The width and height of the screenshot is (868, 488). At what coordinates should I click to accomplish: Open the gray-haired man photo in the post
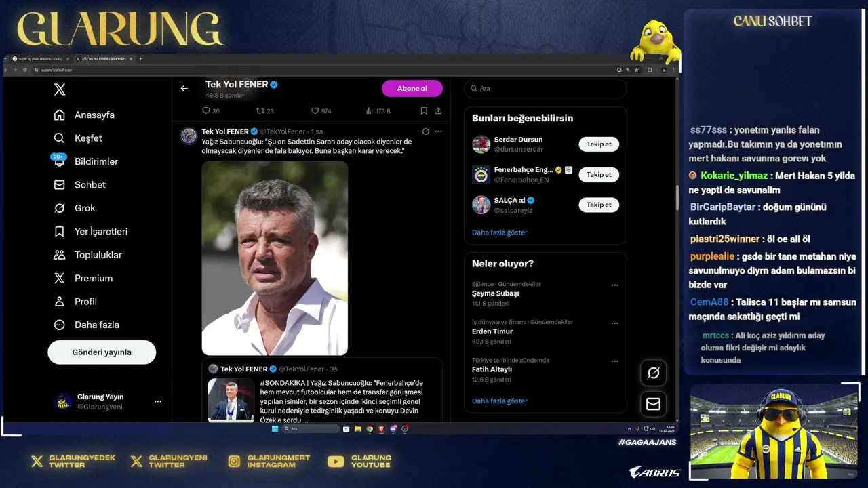coord(275,258)
